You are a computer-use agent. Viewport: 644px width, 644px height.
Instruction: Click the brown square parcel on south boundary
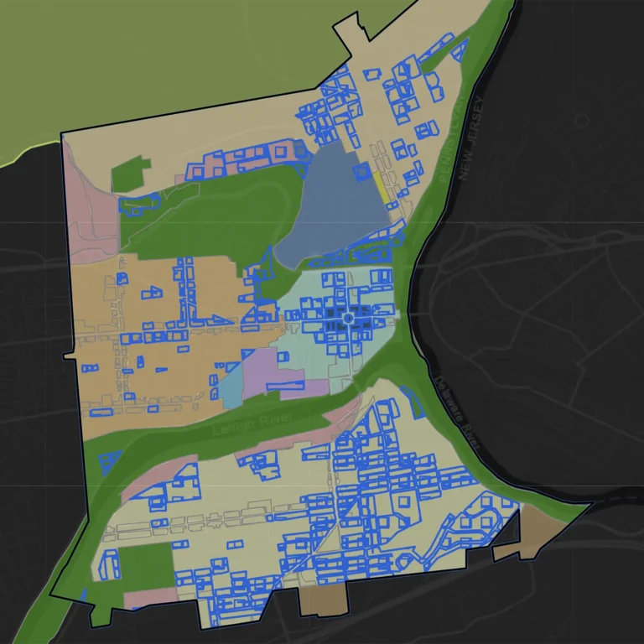click(x=323, y=600)
